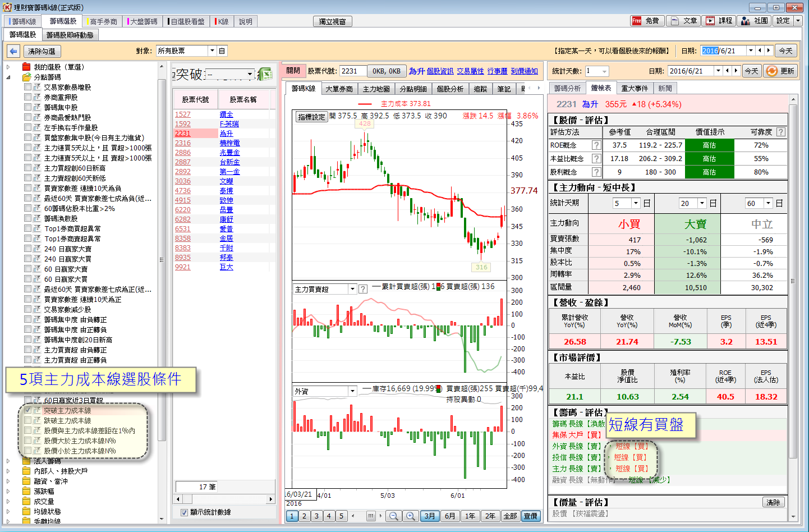Click the right arrow of the chart page scroller
This screenshot has width=809, height=532.
pyautogui.click(x=380, y=516)
